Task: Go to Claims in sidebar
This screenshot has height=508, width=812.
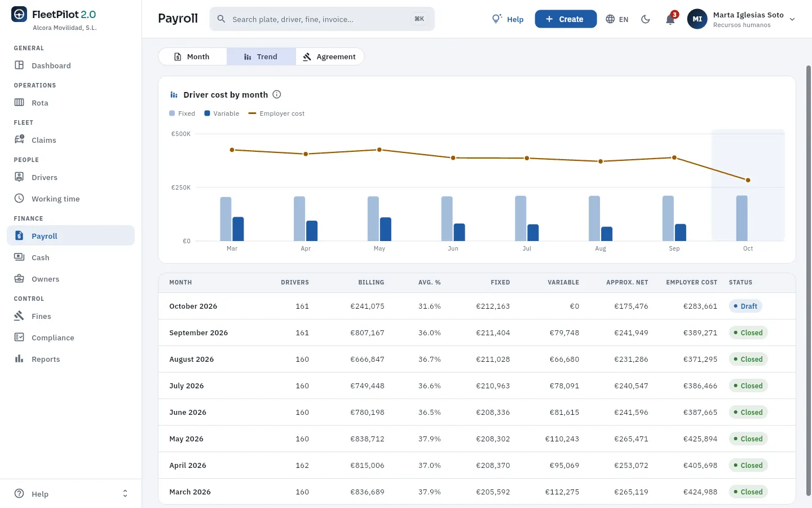Action: (70, 140)
